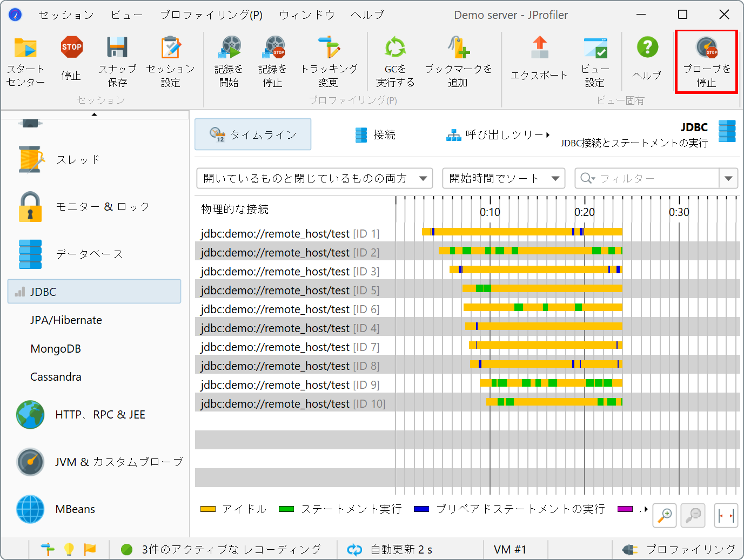The image size is (744, 560).
Task: Open the プロファイリング(P) menu
Action: 211,15
